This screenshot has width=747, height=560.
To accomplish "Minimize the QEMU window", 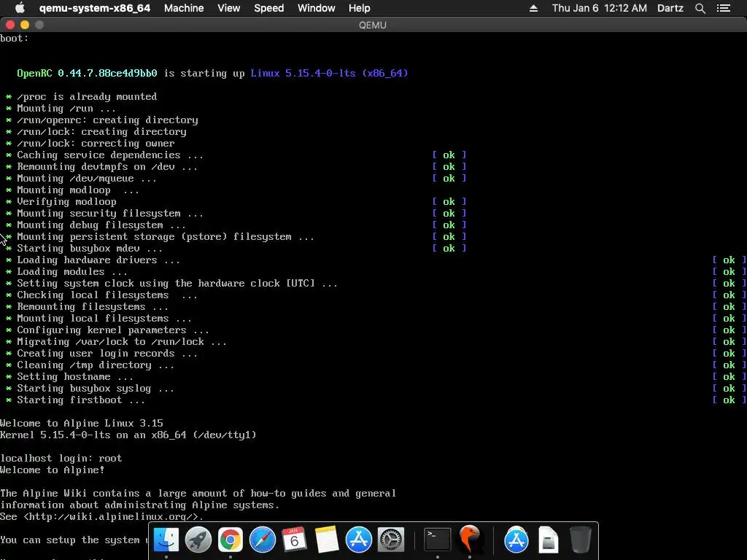I will point(25,25).
